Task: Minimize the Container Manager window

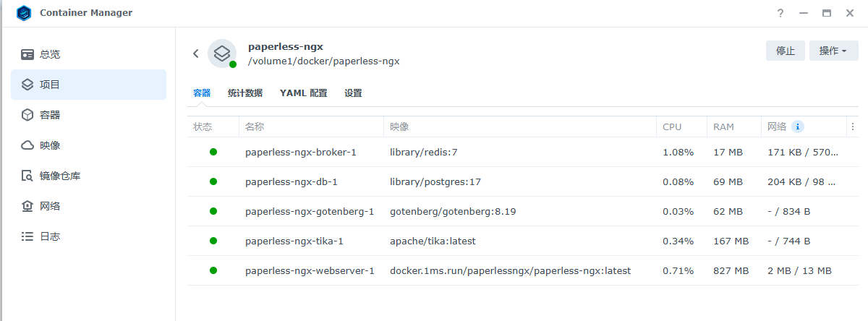Action: 803,13
